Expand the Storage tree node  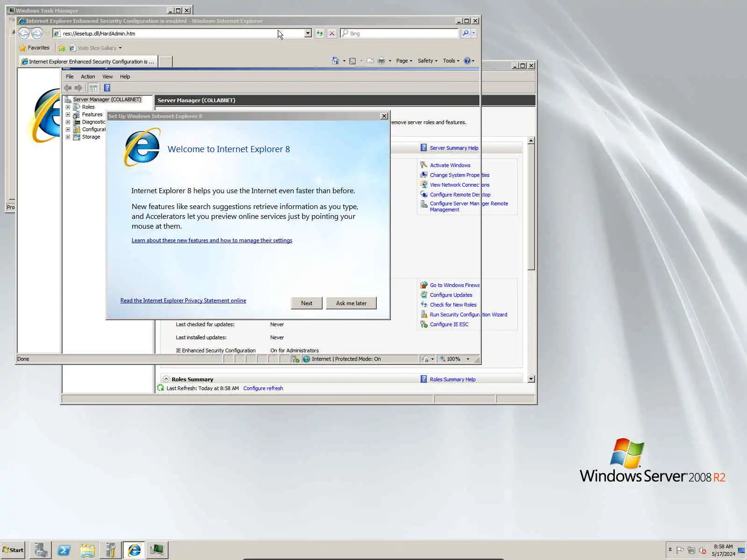click(x=68, y=137)
